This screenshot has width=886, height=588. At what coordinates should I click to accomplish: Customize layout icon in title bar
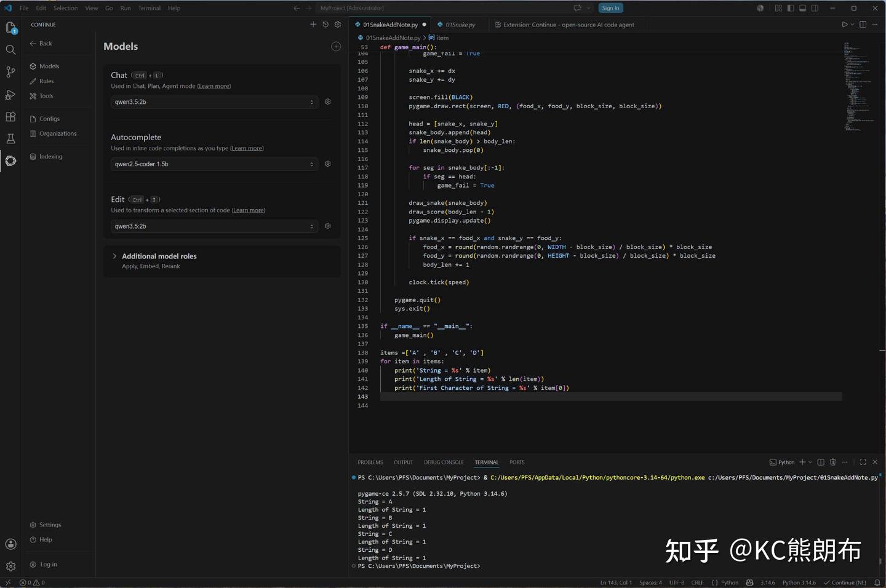(x=778, y=8)
